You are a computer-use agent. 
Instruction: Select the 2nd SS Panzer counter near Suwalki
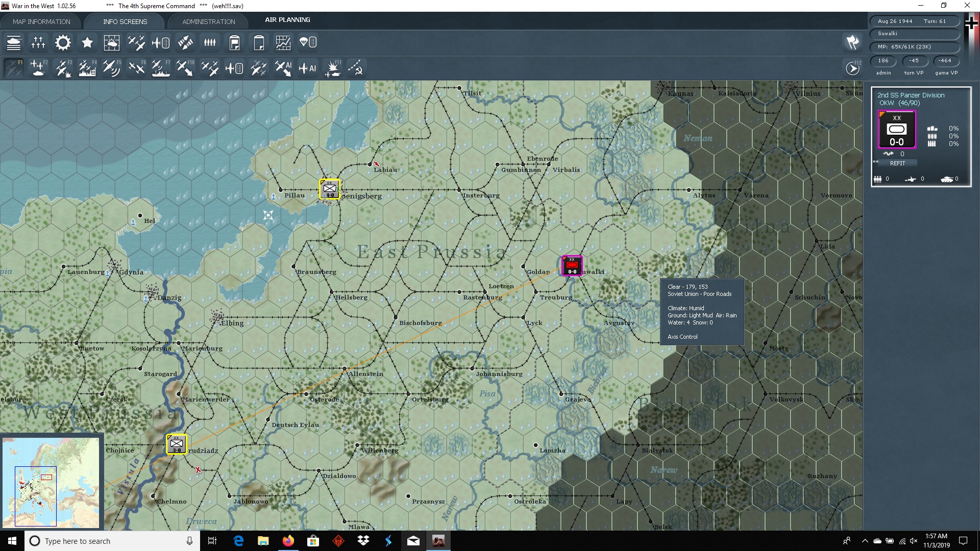(572, 266)
